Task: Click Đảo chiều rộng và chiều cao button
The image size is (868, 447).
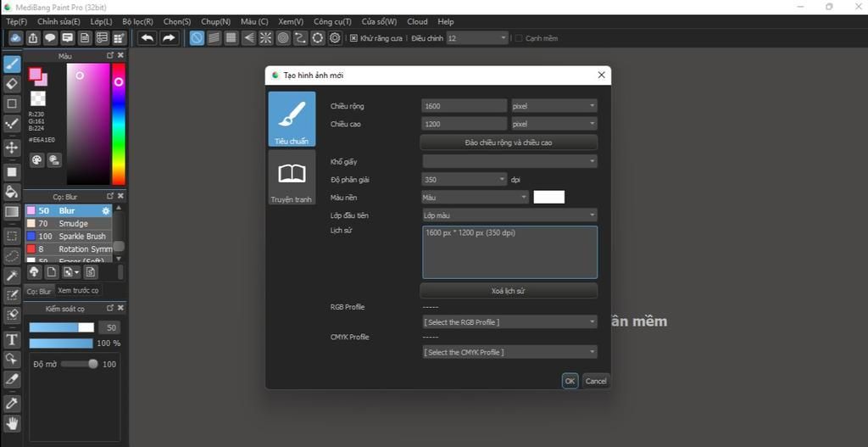Action: click(509, 142)
